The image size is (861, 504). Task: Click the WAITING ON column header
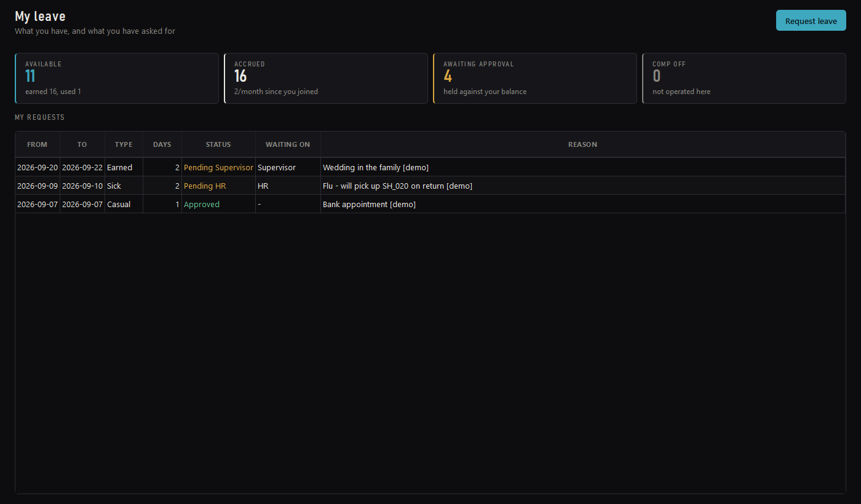(288, 144)
